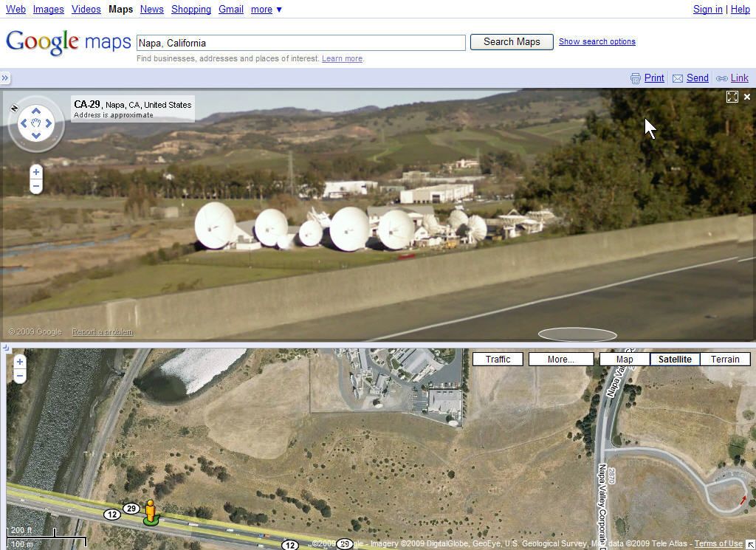
Task: Zoom out the satellite map
Action: point(20,376)
